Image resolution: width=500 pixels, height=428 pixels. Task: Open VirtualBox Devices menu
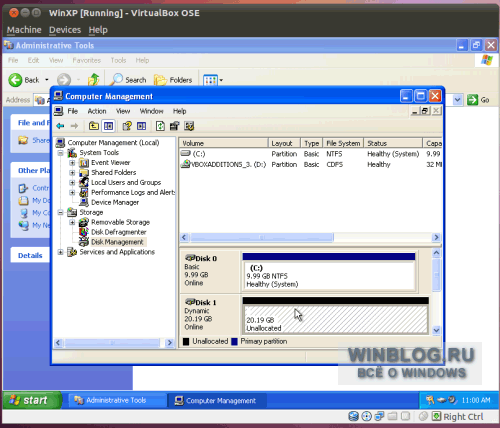point(65,30)
